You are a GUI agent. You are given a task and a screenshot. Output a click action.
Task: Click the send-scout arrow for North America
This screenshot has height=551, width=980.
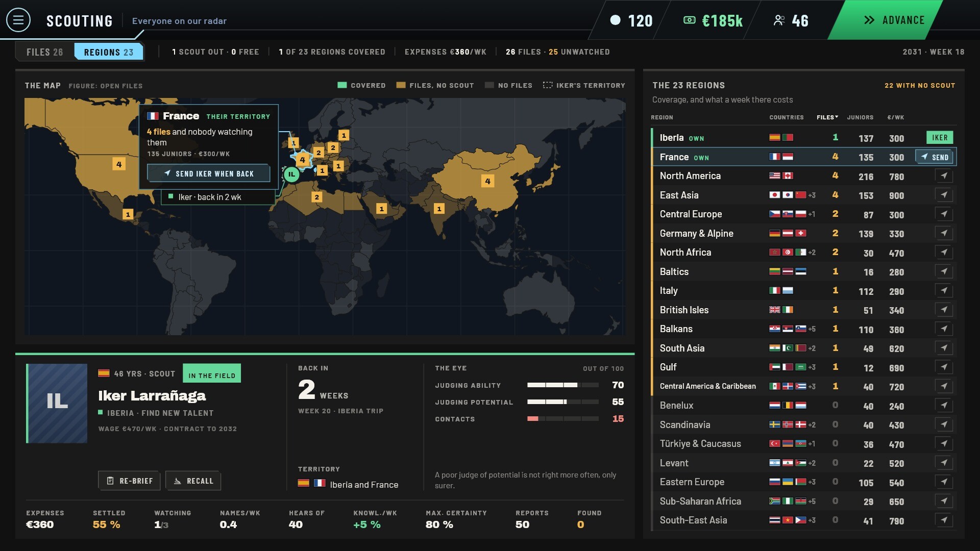coord(944,176)
